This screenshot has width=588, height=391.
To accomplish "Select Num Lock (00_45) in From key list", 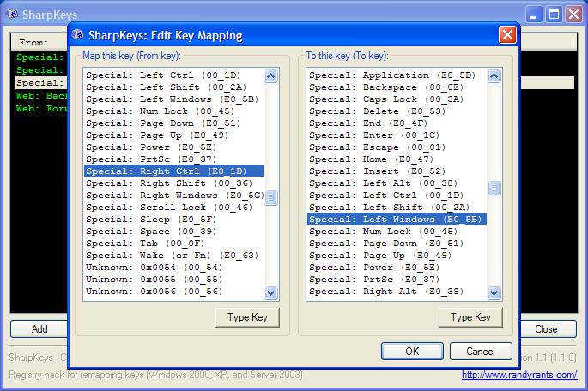I will click(173, 111).
